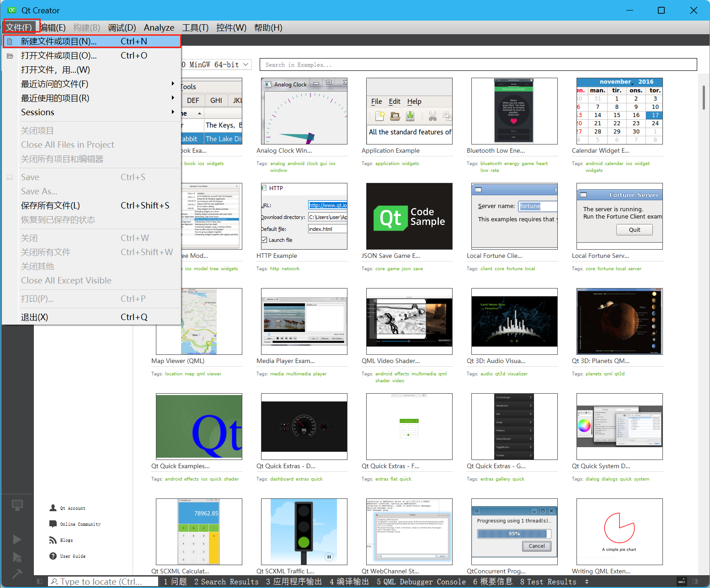This screenshot has width=710, height=588.
Task: Open the 5 QML Debugger Console pane
Action: 421,582
